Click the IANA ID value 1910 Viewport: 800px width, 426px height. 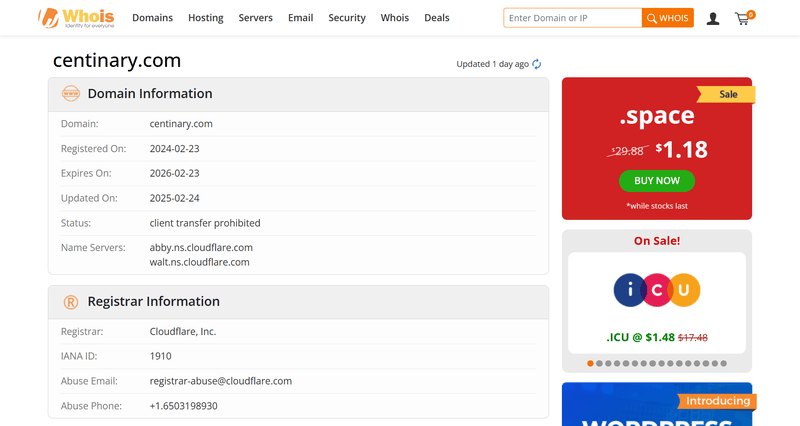click(160, 356)
